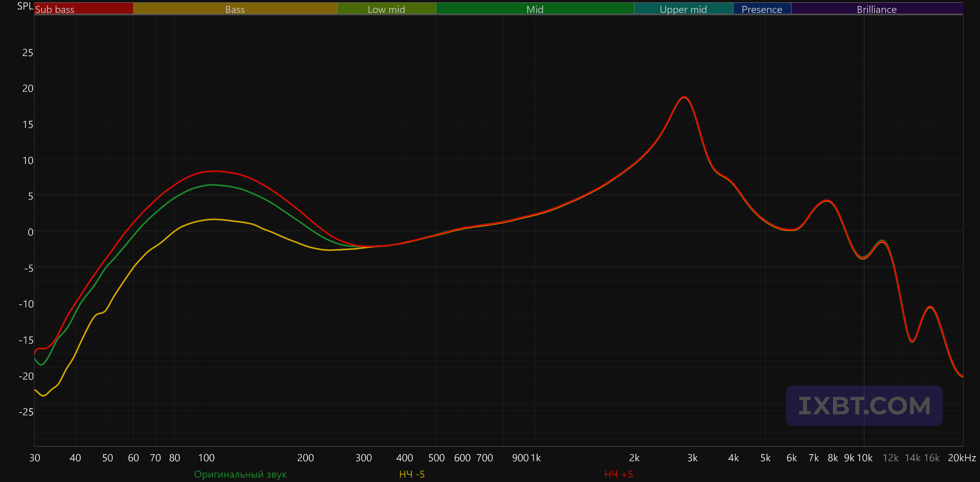Click the Sub bass band label
Image resolution: width=980 pixels, height=482 pixels.
tap(55, 9)
